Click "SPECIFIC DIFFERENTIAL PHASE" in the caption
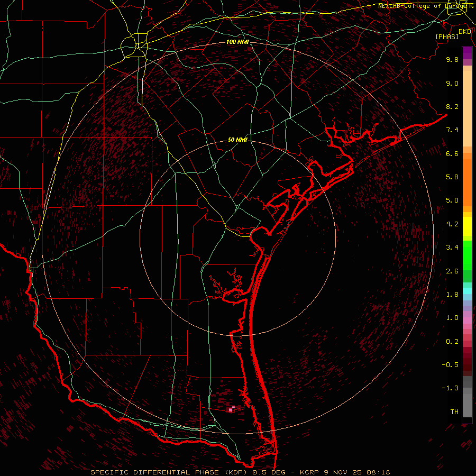Viewport: 476px width, 476px height. coord(155,472)
